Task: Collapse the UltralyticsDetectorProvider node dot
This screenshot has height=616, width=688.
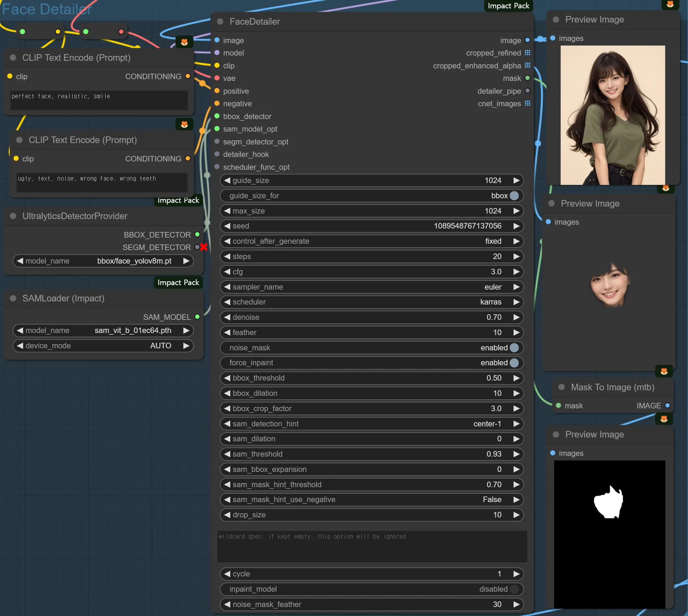Action: pyautogui.click(x=13, y=216)
